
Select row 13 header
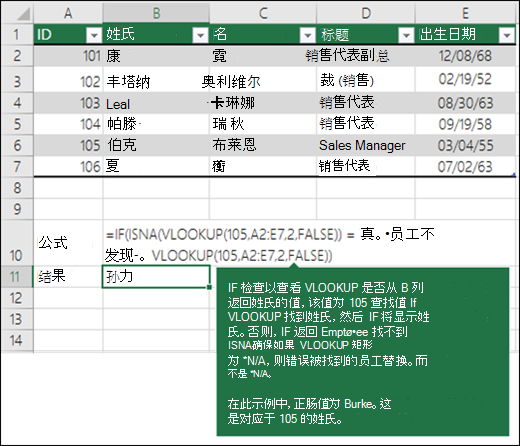(x=17, y=319)
